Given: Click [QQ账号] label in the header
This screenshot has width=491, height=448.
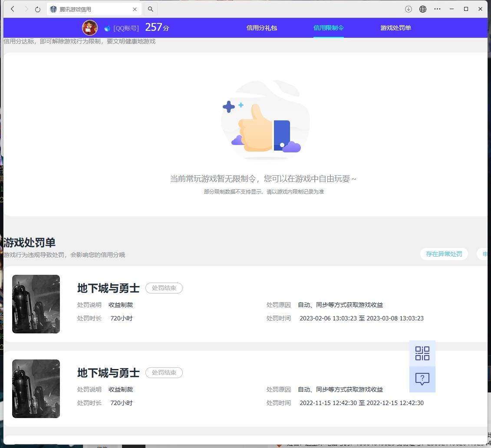Looking at the screenshot, I should (126, 29).
